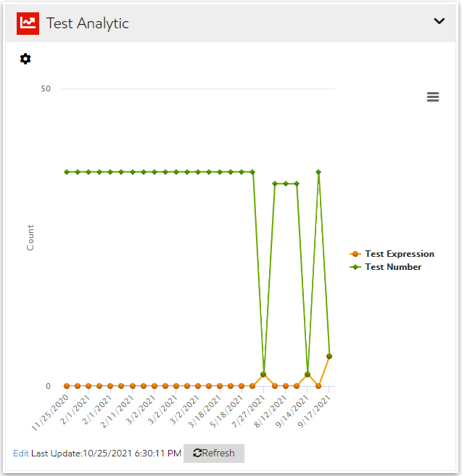Click green diamond marker in legend
The image size is (462, 476).
pos(355,267)
